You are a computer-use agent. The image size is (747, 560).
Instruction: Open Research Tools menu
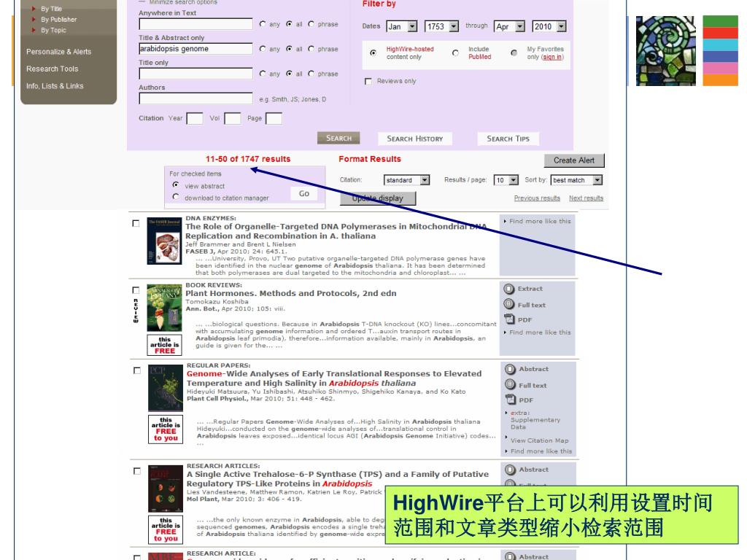(53, 69)
